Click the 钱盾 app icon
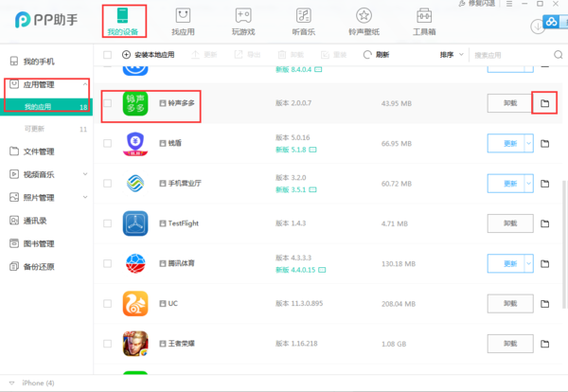Viewport: 568px width, 392px height. point(135,144)
